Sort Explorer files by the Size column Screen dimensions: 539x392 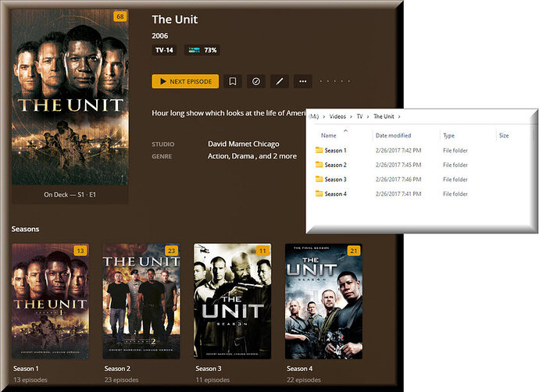(504, 135)
